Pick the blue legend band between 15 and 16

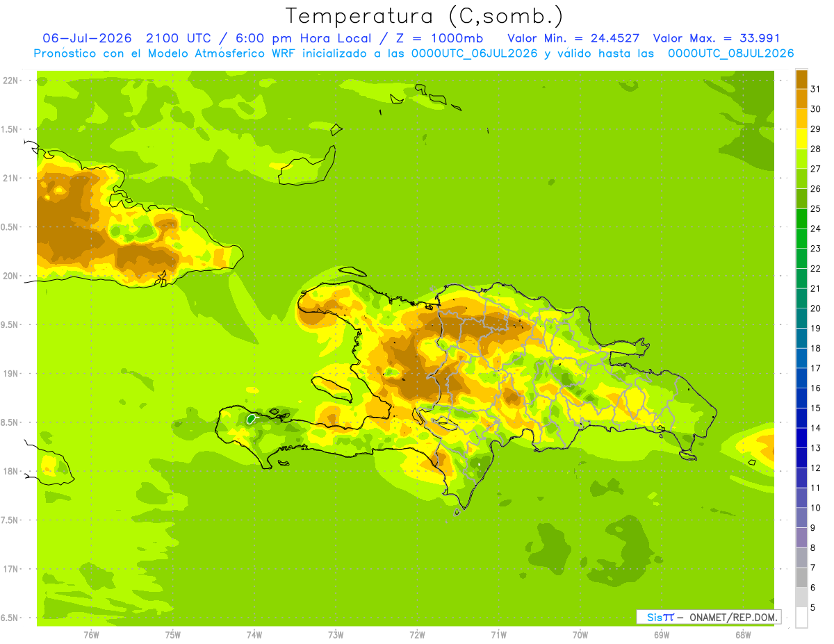tap(801, 398)
